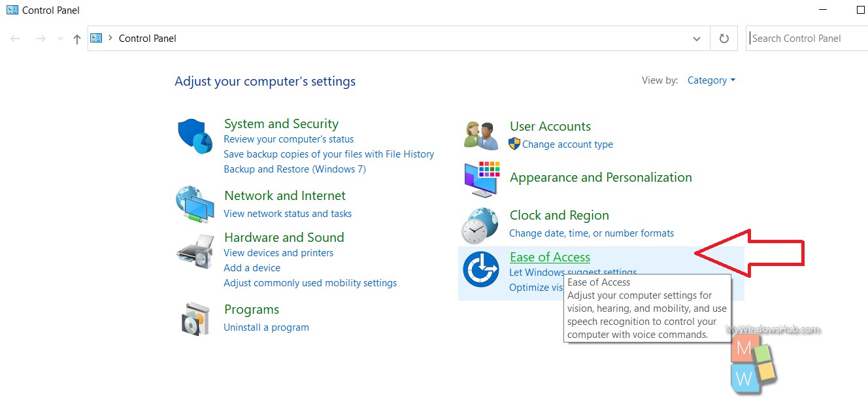The height and width of the screenshot is (417, 868).
Task: Minimize the Control Panel window
Action: (x=822, y=10)
